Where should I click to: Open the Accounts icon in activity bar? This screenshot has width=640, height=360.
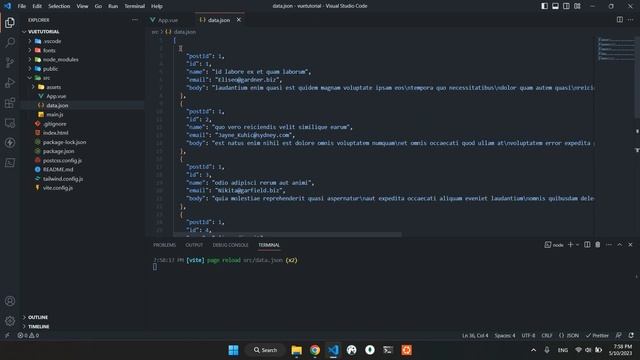[x=10, y=301]
